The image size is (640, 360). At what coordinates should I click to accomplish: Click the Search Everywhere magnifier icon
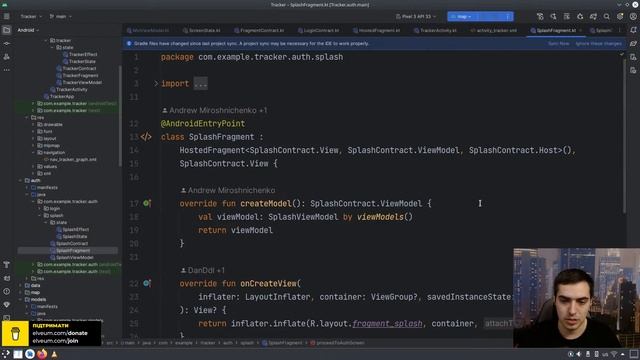coord(607,16)
